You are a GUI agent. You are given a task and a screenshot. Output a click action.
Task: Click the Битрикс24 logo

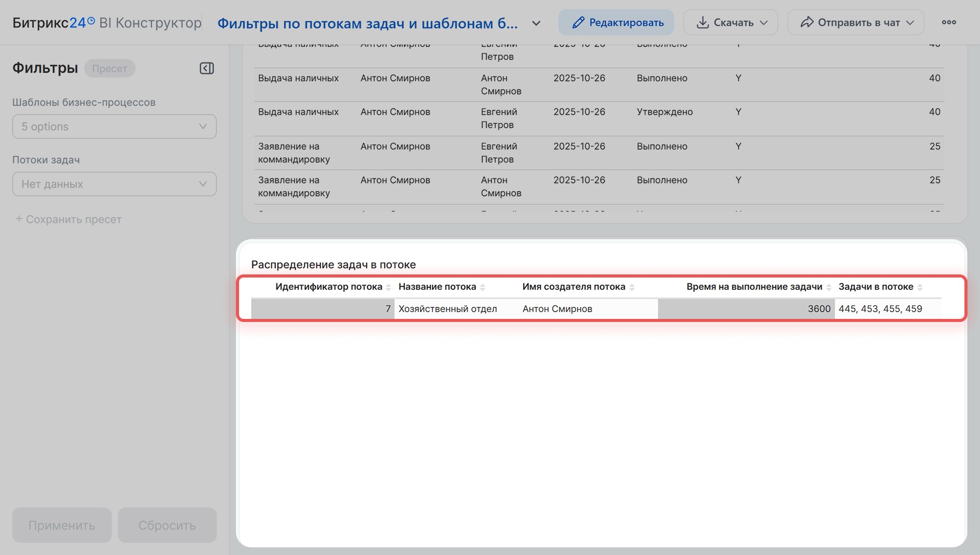(x=53, y=23)
